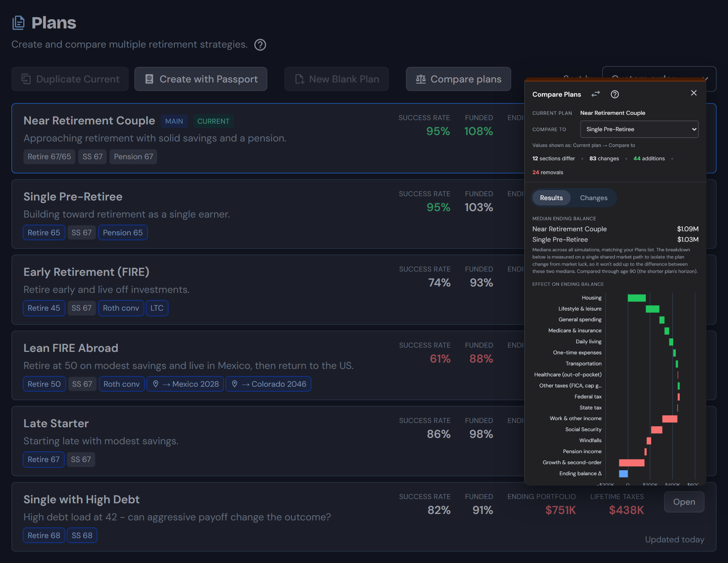The height and width of the screenshot is (563, 728).
Task: Click the New Blank Plan button
Action: [x=337, y=79]
